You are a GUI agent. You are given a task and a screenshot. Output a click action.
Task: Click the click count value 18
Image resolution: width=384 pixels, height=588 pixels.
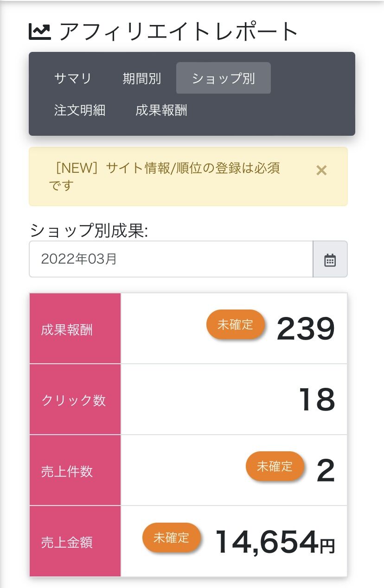pyautogui.click(x=317, y=400)
